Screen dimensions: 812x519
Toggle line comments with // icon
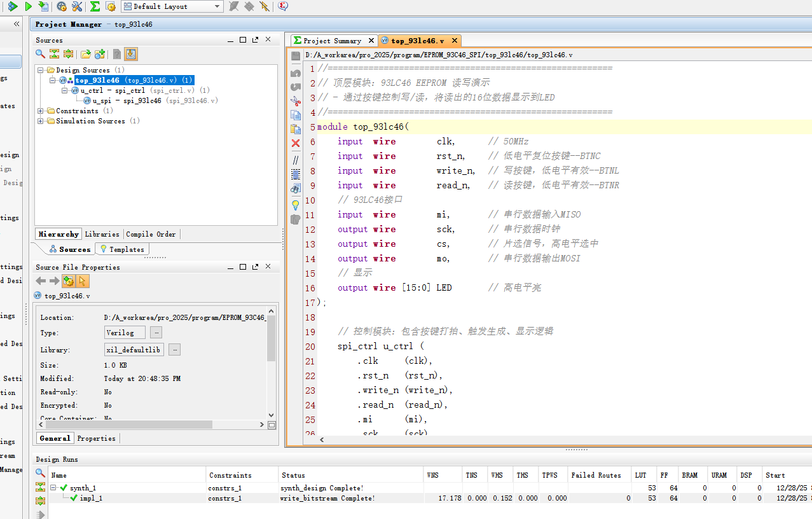pos(296,160)
